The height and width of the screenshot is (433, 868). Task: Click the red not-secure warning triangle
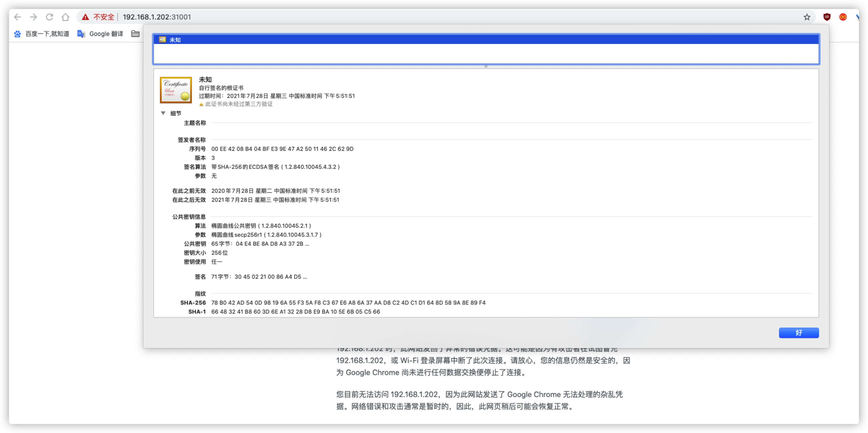86,17
